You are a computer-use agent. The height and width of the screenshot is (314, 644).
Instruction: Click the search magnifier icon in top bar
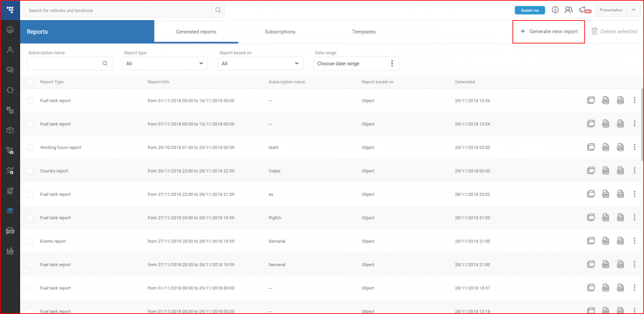[x=218, y=10]
